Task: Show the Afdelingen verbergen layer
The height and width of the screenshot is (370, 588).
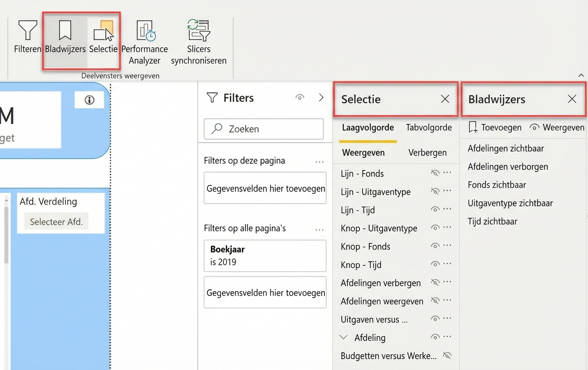Action: [435, 282]
